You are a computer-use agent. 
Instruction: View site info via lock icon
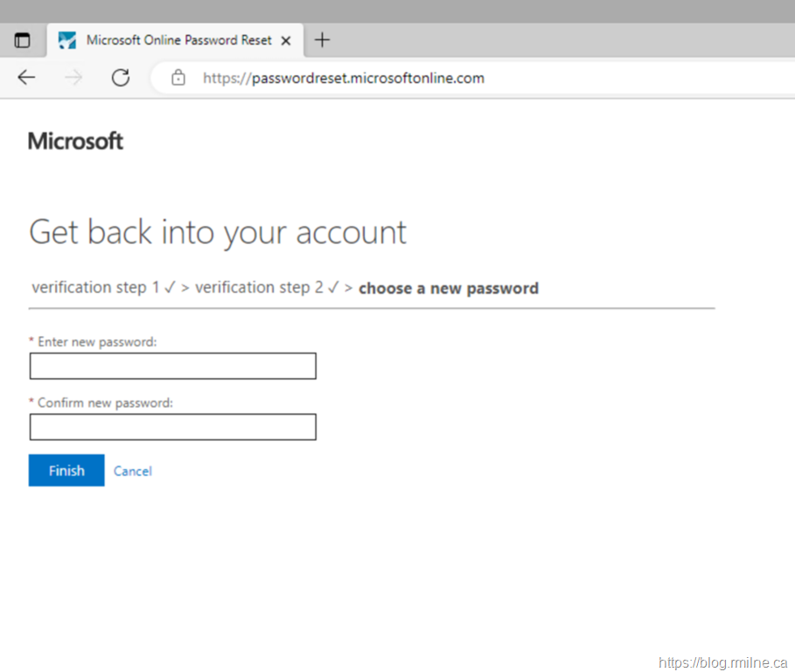coord(178,78)
